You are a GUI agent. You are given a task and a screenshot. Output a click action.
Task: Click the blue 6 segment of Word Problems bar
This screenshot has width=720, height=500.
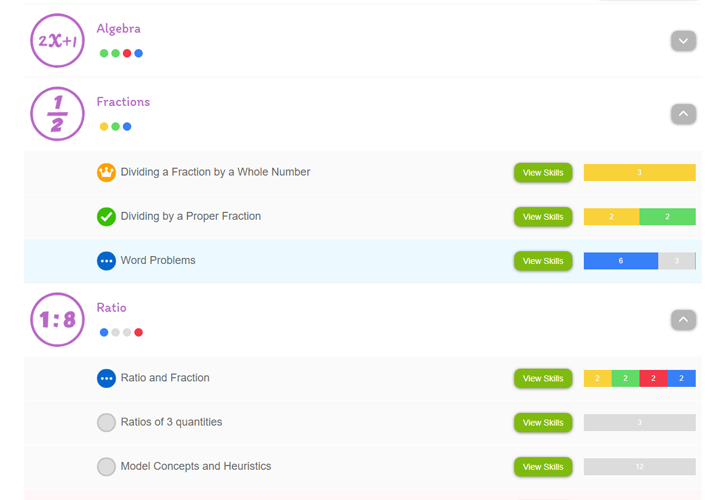pyautogui.click(x=620, y=261)
